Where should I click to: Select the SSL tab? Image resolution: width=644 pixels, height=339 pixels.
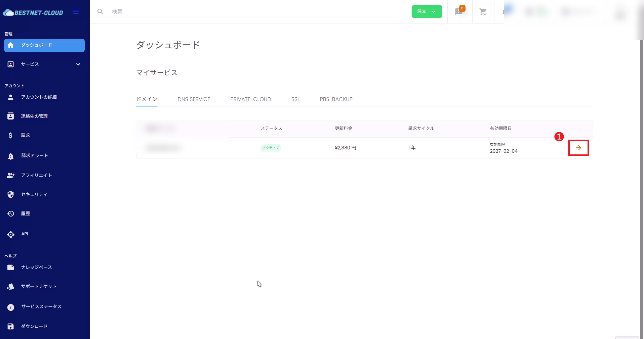[295, 99]
